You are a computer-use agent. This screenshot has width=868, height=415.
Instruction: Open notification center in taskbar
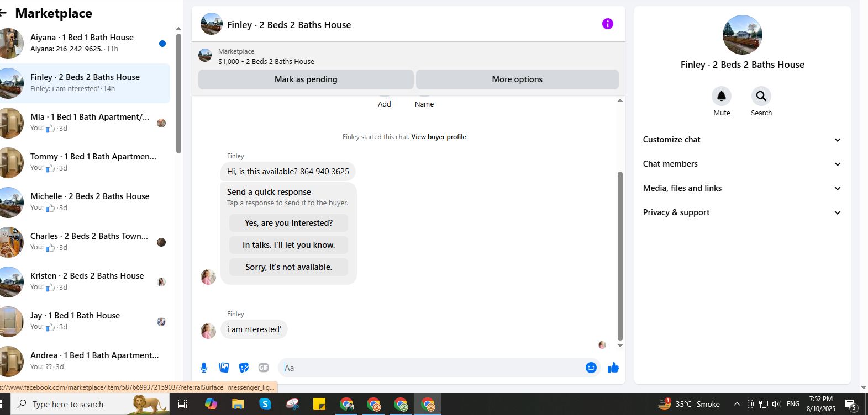tap(851, 405)
